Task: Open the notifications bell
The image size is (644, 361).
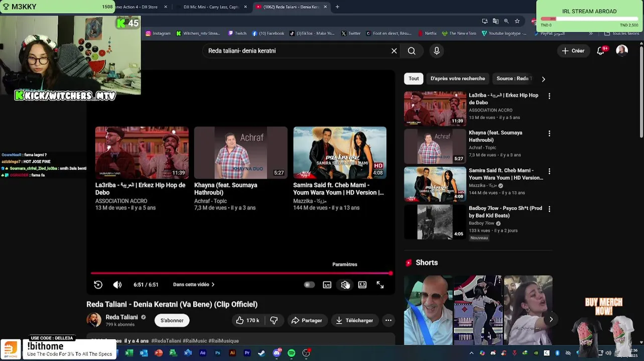Action: 601,51
